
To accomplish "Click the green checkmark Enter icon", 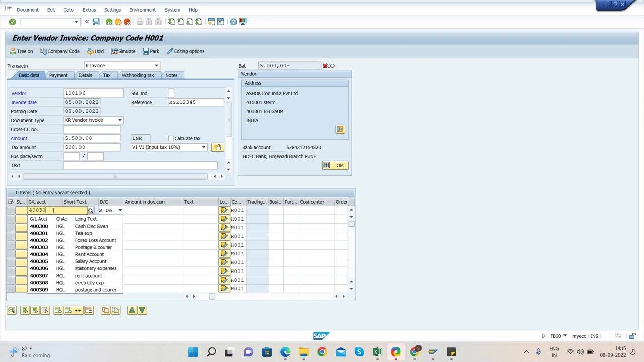I will pos(12,22).
